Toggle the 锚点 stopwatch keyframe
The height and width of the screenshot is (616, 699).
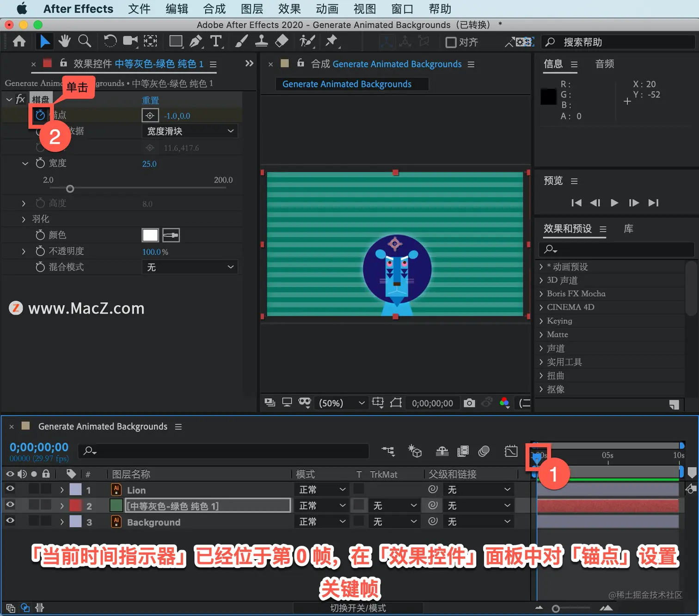[40, 115]
